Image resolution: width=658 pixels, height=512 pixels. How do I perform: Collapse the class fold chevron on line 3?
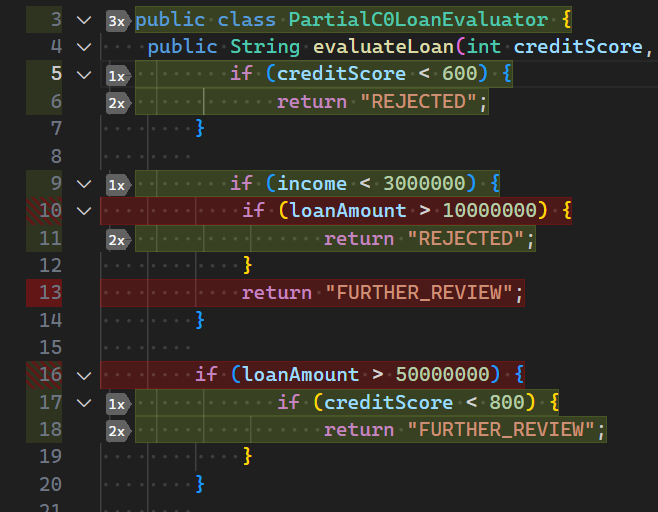point(84,20)
